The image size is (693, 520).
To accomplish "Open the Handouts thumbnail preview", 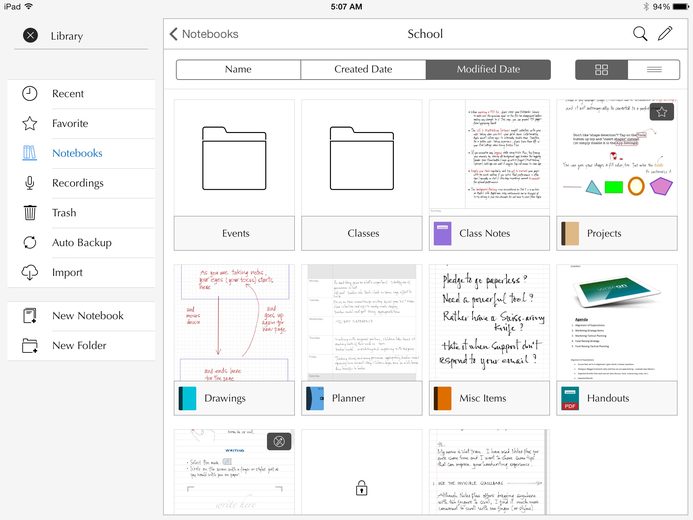I will (617, 323).
